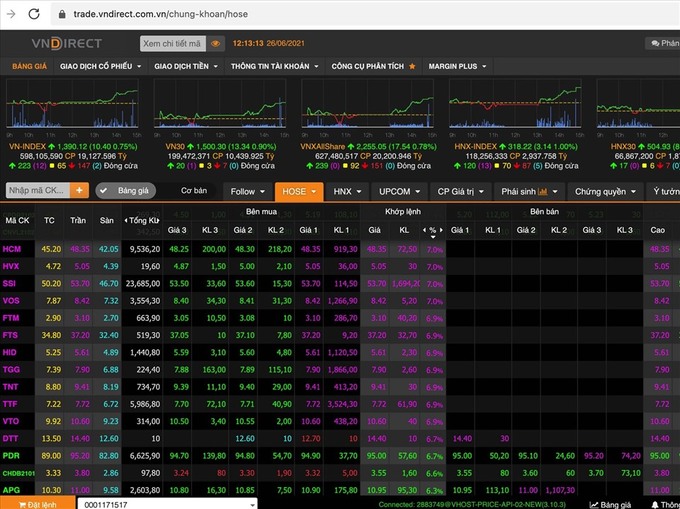Image resolution: width=680 pixels, height=509 pixels.
Task: Expand the CP Giá trị dropdown
Action: click(x=460, y=192)
